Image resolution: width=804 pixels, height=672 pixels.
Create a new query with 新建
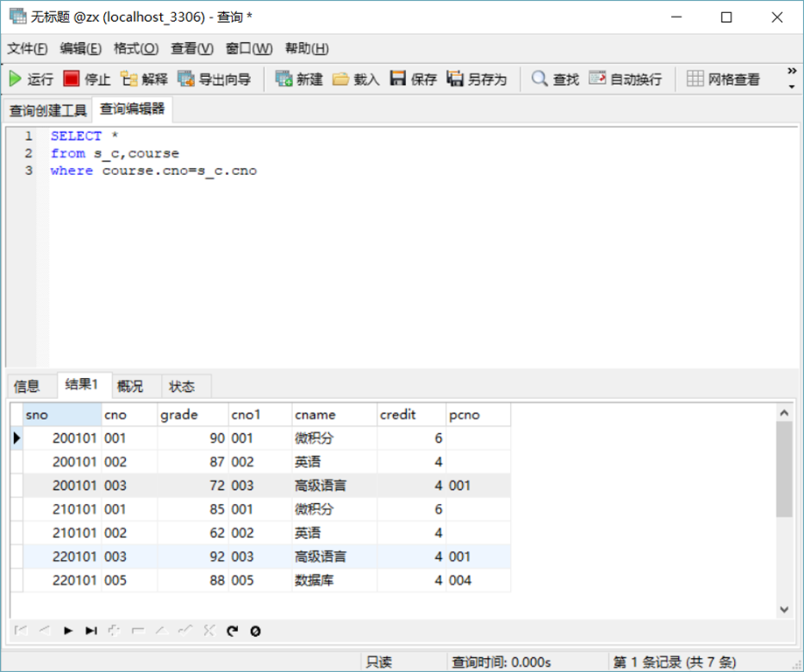pyautogui.click(x=299, y=79)
